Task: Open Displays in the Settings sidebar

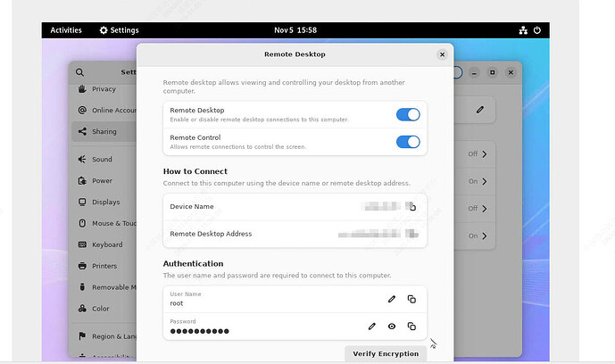Action: (x=105, y=202)
